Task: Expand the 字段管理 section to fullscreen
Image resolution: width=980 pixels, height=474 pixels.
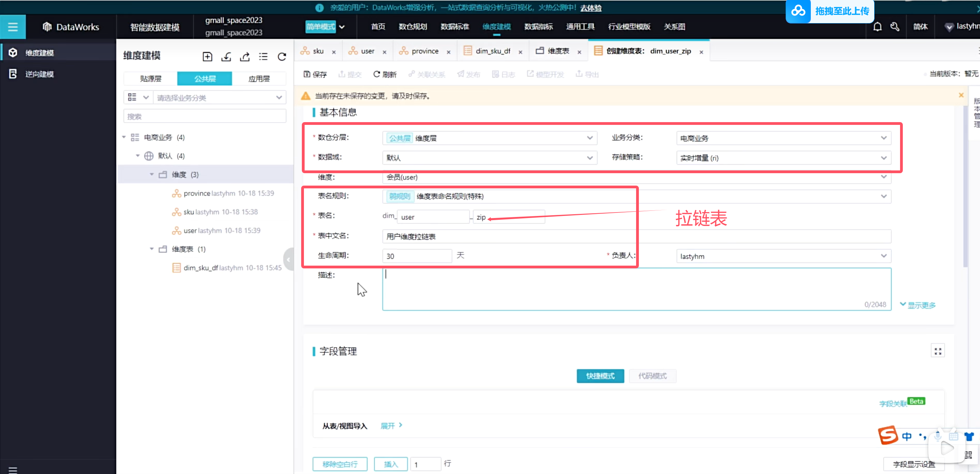Action: [937, 351]
